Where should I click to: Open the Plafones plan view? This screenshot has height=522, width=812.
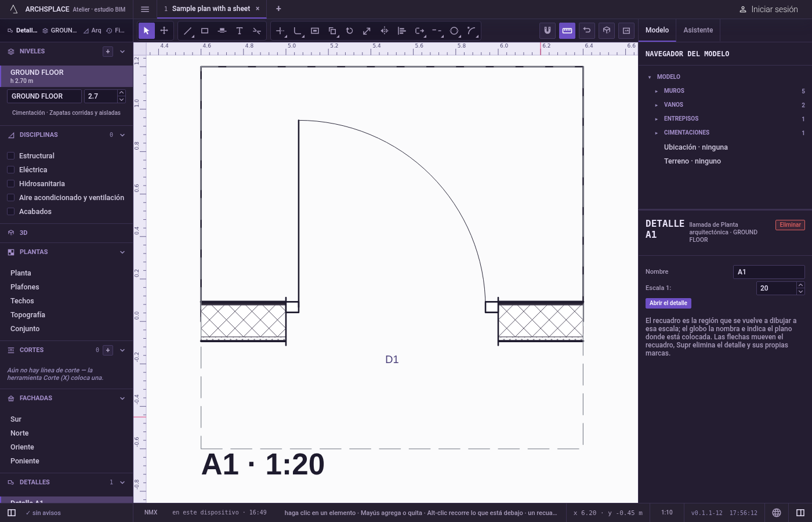[25, 287]
